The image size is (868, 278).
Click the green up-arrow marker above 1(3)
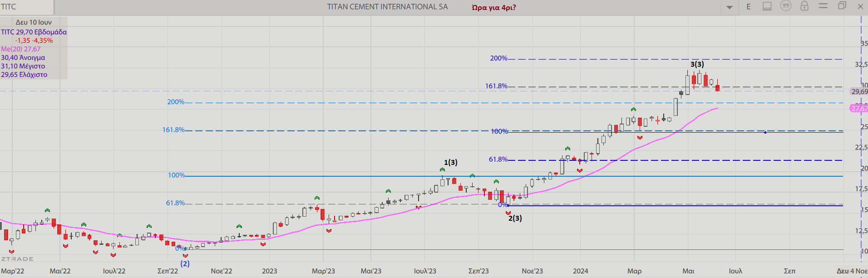442,170
